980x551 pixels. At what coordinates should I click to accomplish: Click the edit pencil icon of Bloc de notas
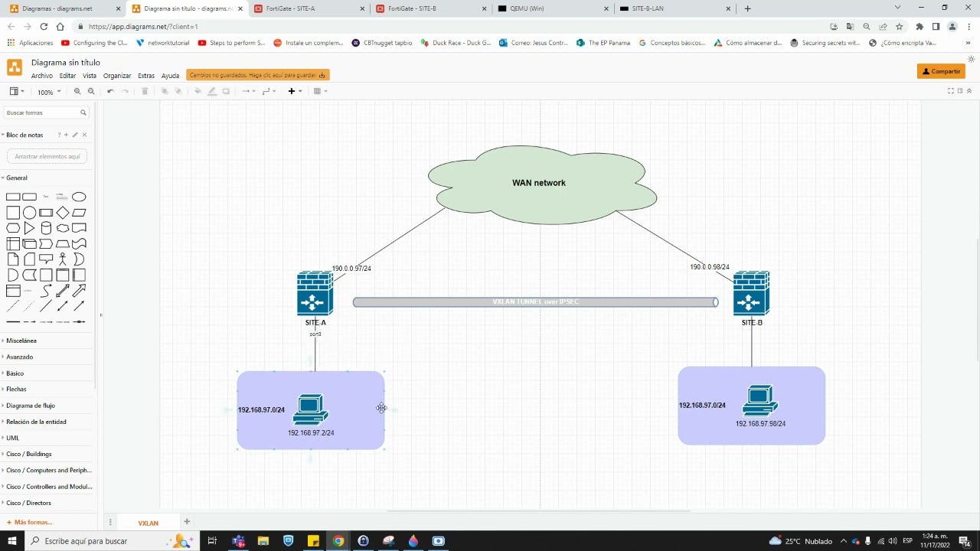pyautogui.click(x=75, y=135)
